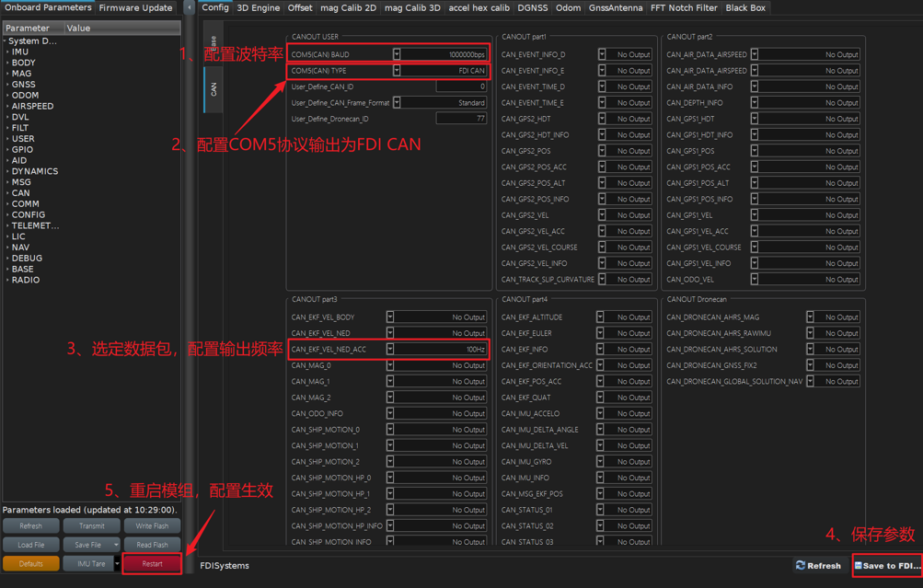Restart the module with Restart button
Viewport: 923px width, 588px height.
click(152, 564)
